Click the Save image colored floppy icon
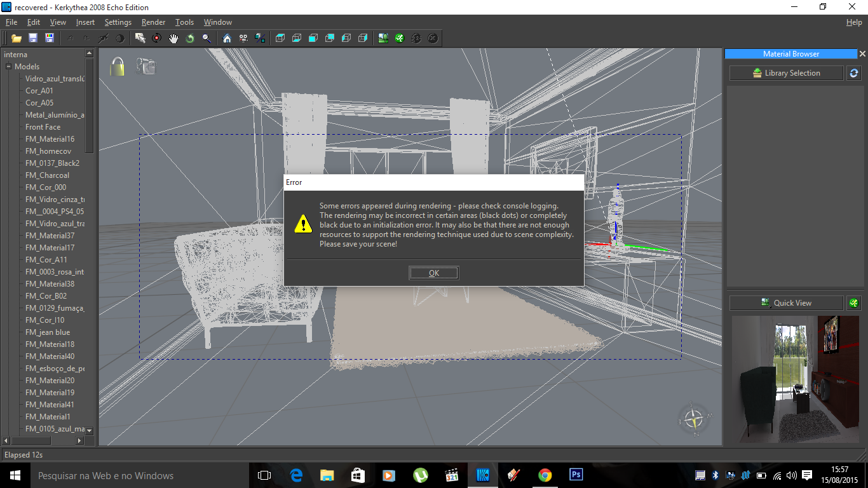The image size is (868, 488). tap(50, 38)
